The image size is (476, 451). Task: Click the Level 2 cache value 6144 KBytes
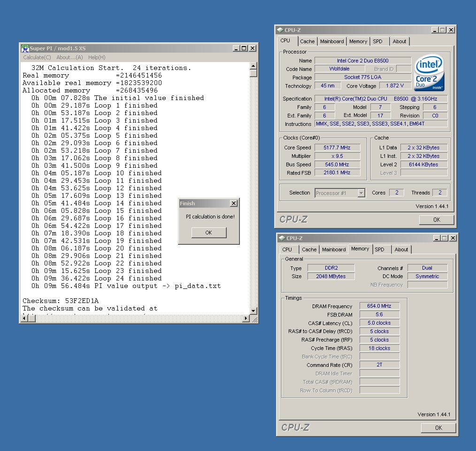tap(423, 164)
